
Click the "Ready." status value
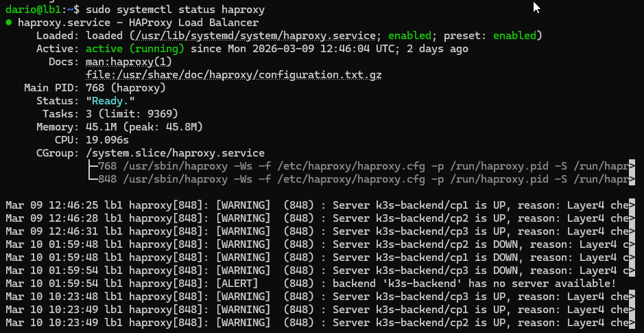point(110,101)
